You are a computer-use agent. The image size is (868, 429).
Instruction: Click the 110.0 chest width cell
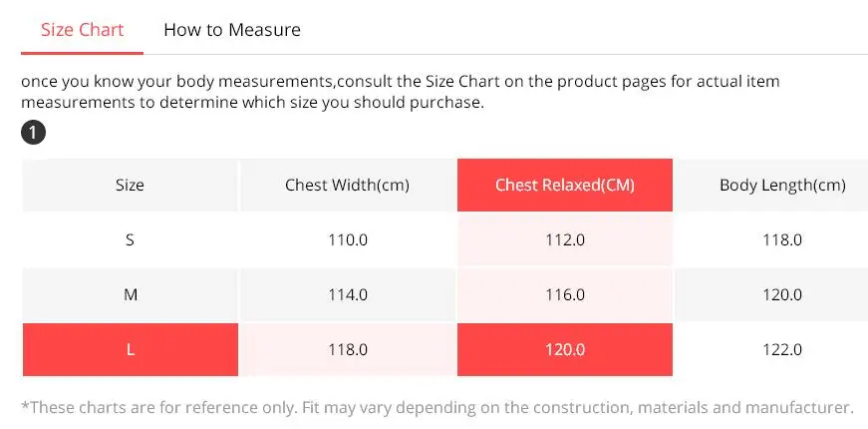tap(347, 239)
